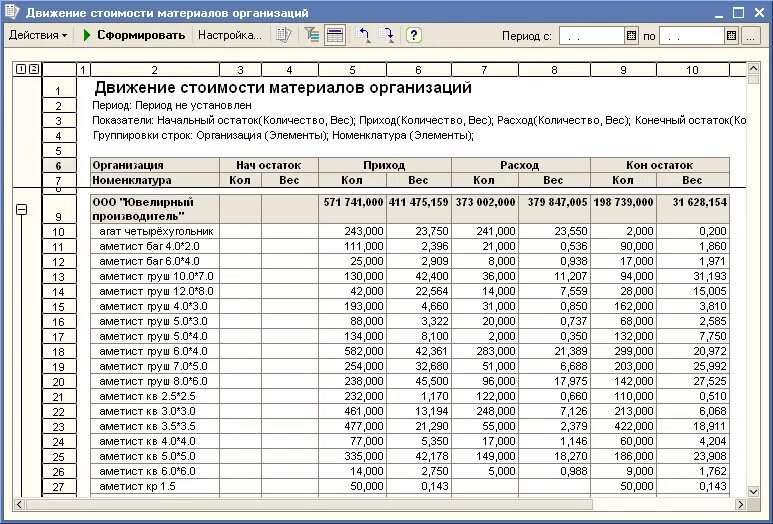This screenshot has width=773, height=524.
Task: Select cell value 45,500 in Приход Вес
Action: 419,382
